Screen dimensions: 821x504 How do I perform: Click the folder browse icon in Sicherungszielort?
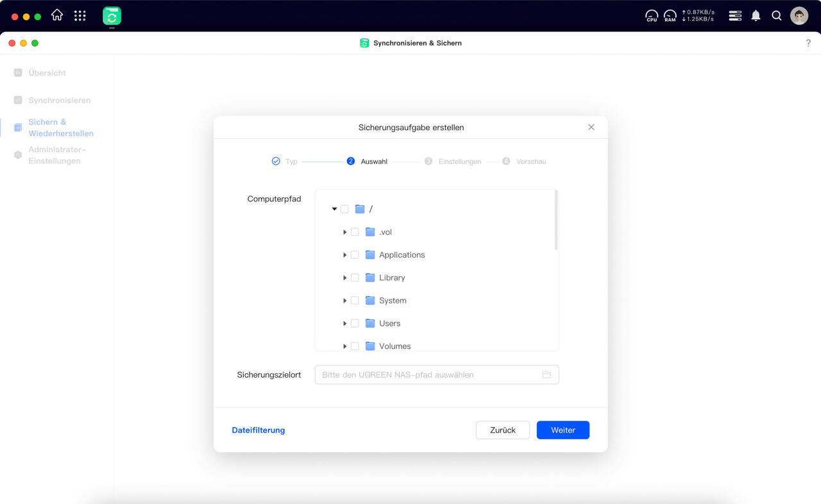546,374
